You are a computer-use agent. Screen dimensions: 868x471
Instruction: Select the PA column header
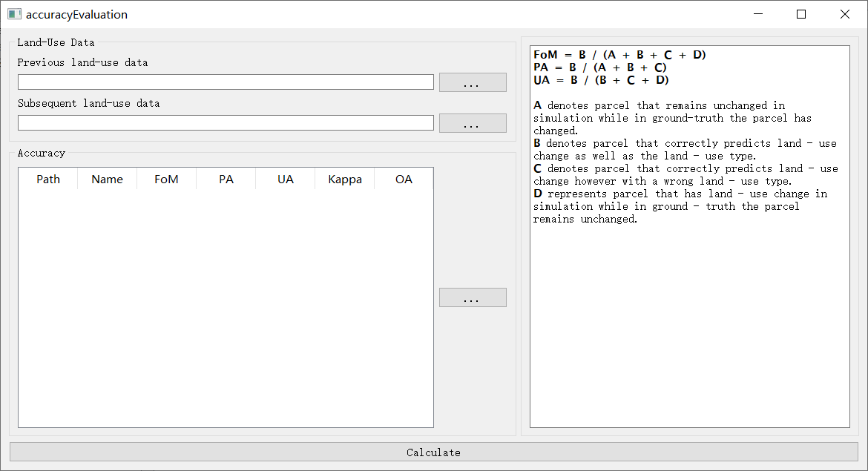point(226,179)
